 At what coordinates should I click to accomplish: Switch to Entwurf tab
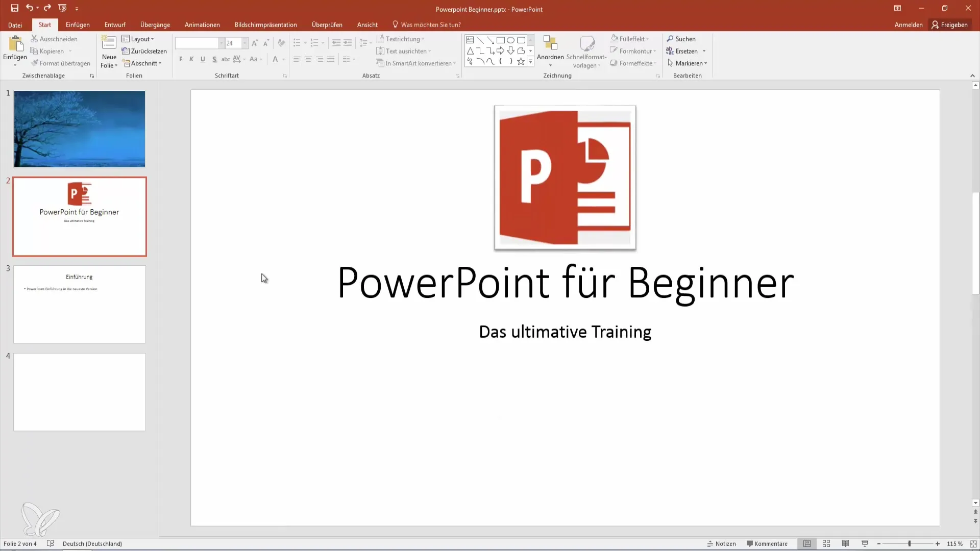[115, 24]
